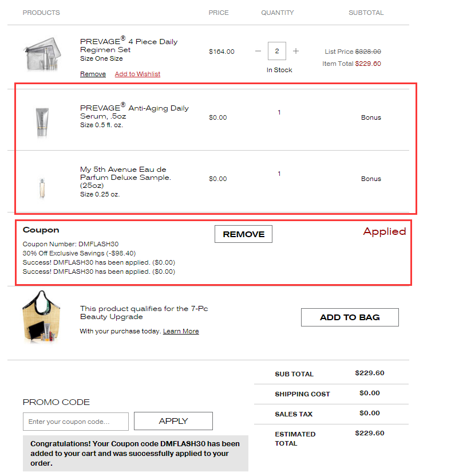
Task: Add the regimen set to Wishlist
Action: (137, 74)
